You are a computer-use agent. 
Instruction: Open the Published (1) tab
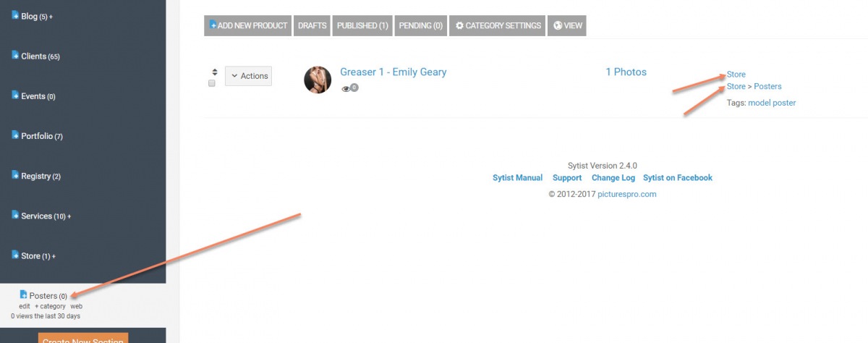(363, 25)
